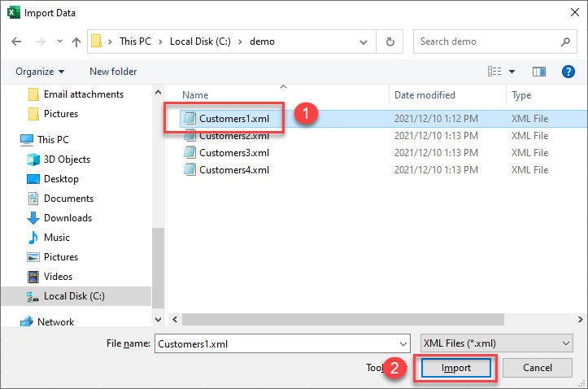This screenshot has height=389, width=588.
Task: Click the New folder button
Action: (x=113, y=72)
